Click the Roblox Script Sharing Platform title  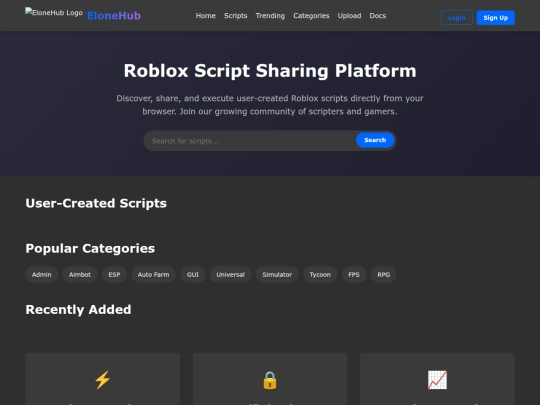pyautogui.click(x=270, y=71)
